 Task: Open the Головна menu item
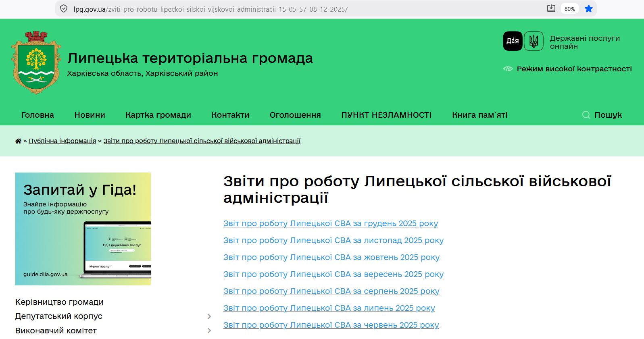pyautogui.click(x=38, y=115)
